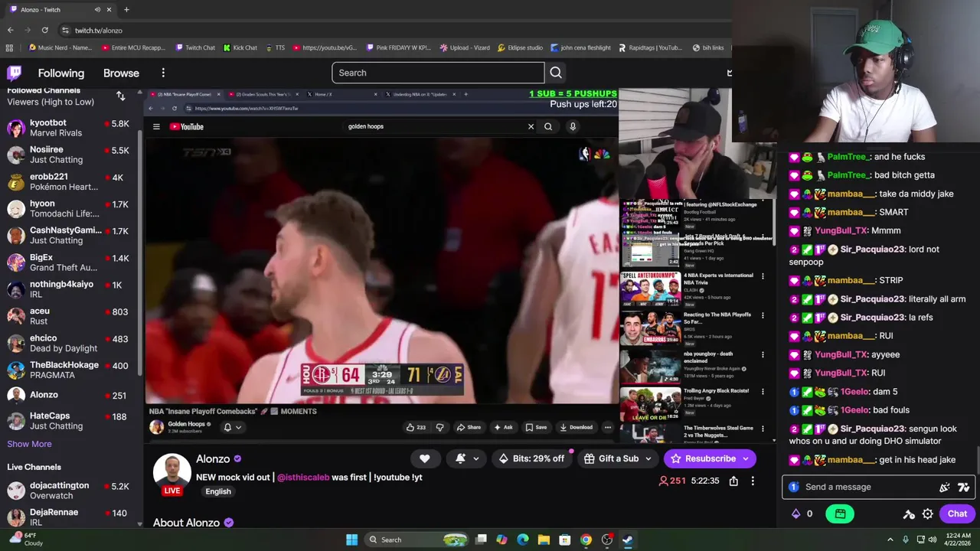Open the Eklipse studio bookmark
The width and height of the screenshot is (980, 551).
(520, 47)
